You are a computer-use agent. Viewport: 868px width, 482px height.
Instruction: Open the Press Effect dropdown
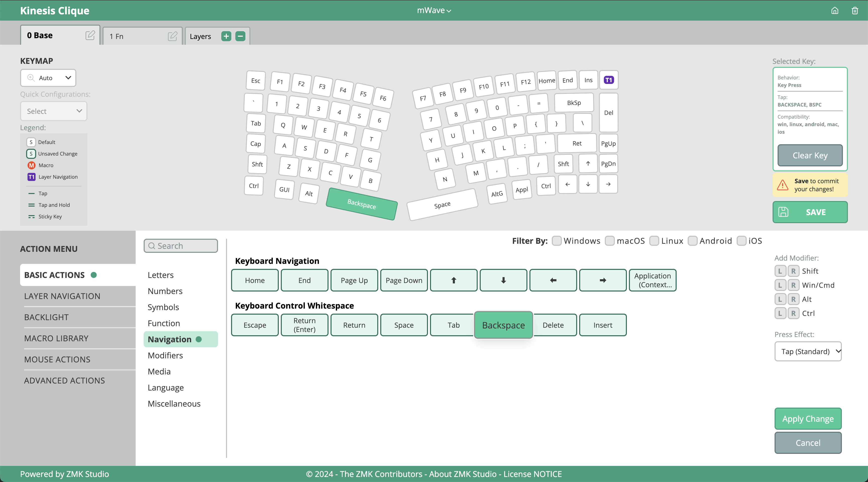tap(808, 351)
